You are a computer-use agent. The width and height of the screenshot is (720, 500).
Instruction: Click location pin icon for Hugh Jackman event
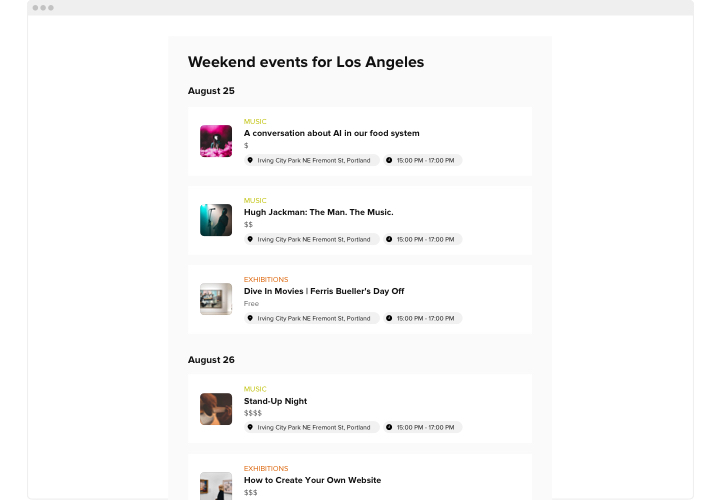(x=250, y=239)
